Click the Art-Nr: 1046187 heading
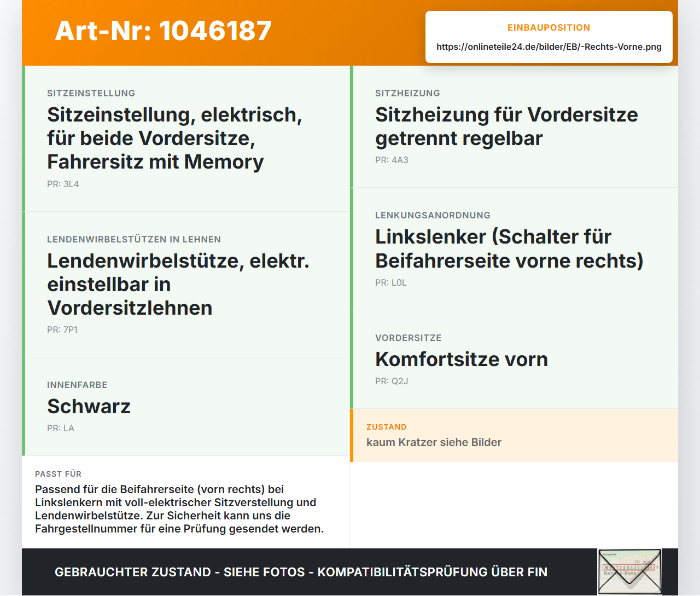This screenshot has height=596, width=700. (164, 31)
